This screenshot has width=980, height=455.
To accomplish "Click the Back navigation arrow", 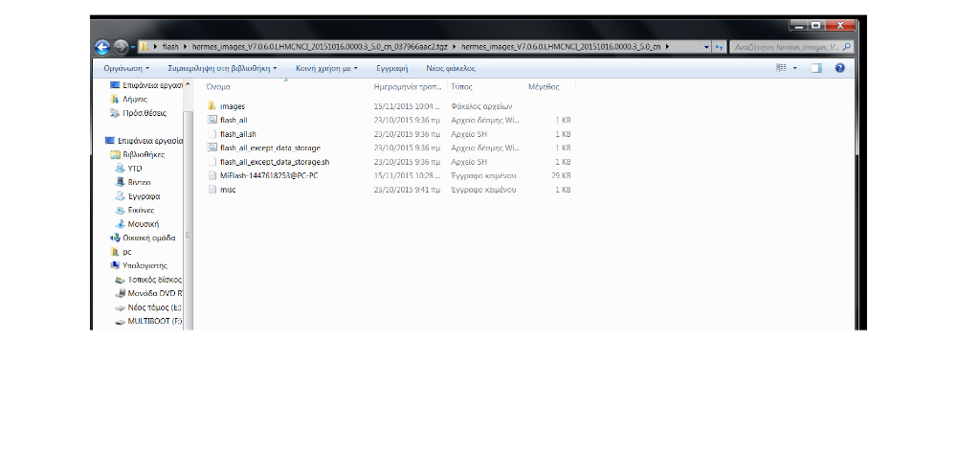I will 103,47.
